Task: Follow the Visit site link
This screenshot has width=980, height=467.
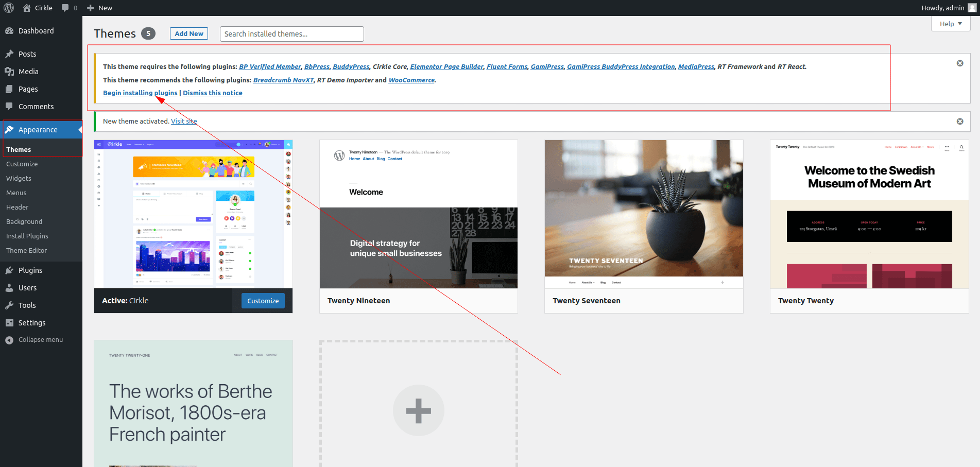Action: click(184, 121)
